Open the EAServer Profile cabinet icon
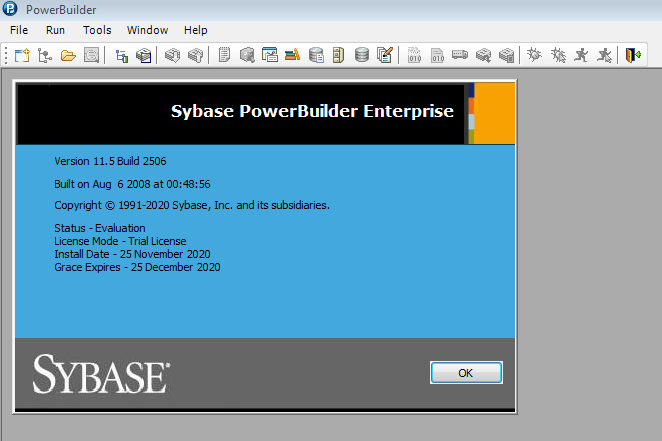Viewport: 662px width, 441px height. 338,55
